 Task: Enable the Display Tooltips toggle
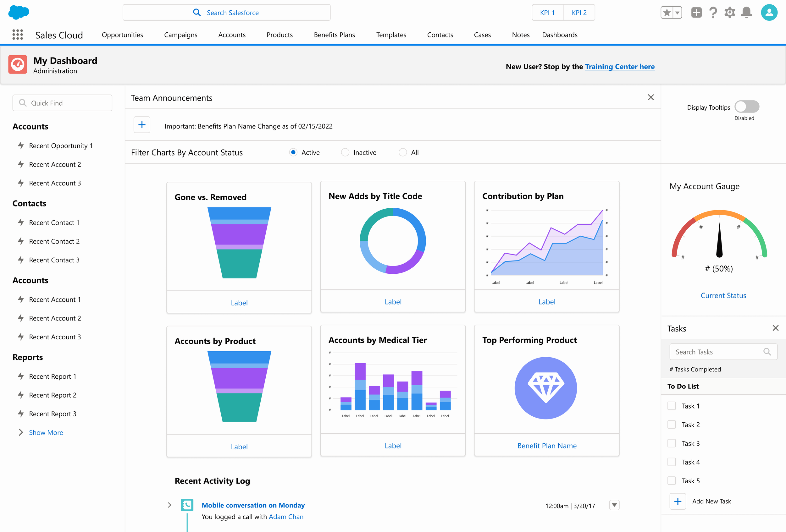point(747,107)
